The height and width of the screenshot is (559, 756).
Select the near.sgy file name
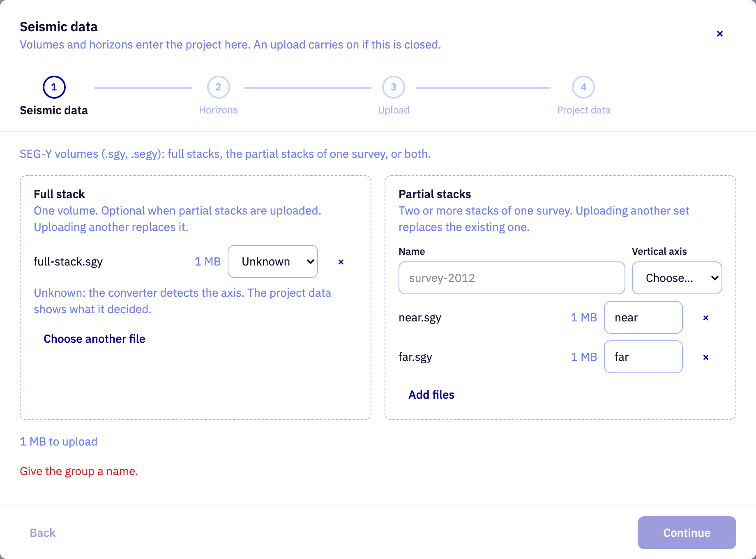click(420, 318)
